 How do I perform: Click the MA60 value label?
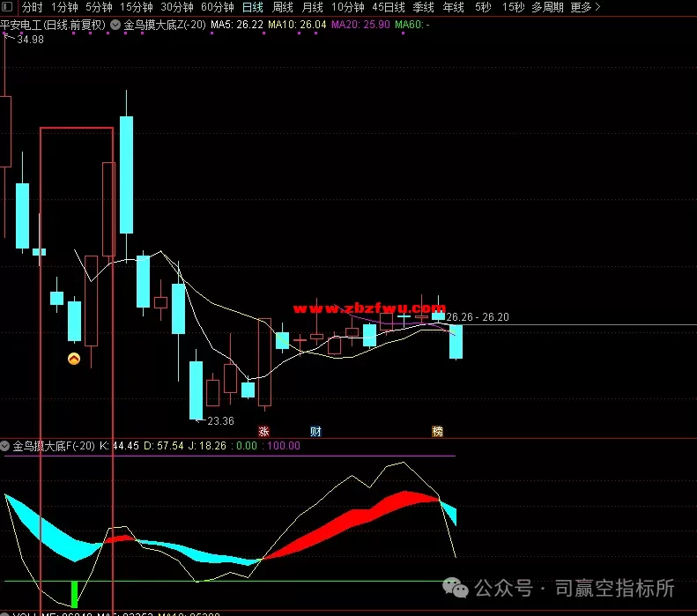point(412,25)
